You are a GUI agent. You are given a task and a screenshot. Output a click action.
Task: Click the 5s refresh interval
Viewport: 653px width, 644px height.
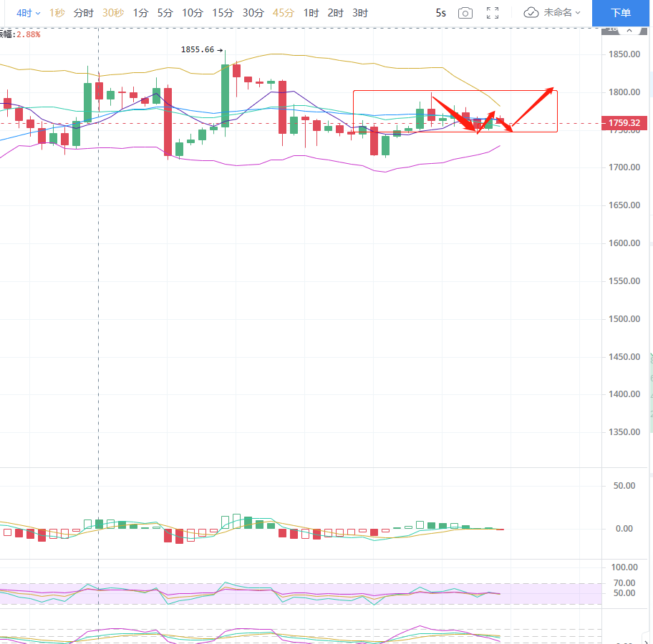[440, 14]
